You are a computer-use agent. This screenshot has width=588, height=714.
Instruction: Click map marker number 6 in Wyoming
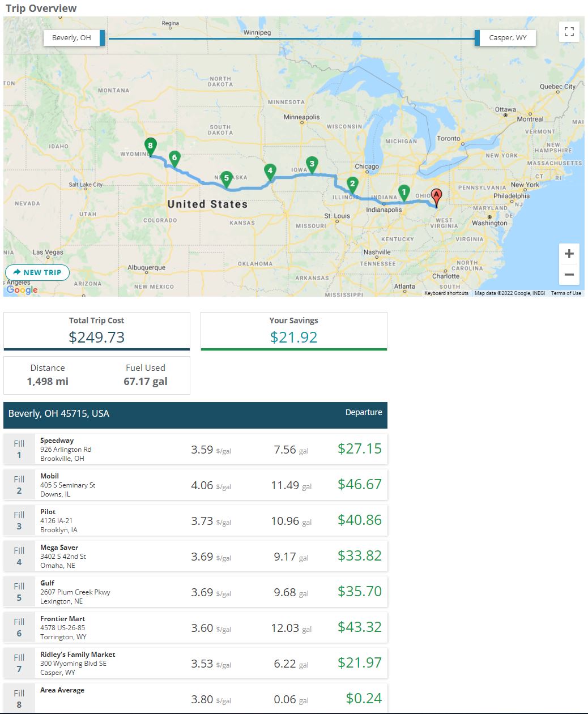tap(174, 158)
